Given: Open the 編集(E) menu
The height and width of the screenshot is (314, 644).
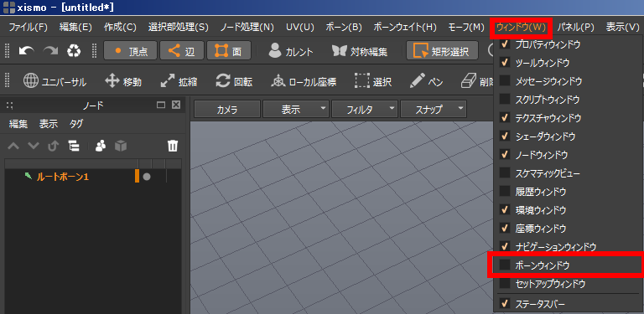Looking at the screenshot, I should tap(75, 28).
